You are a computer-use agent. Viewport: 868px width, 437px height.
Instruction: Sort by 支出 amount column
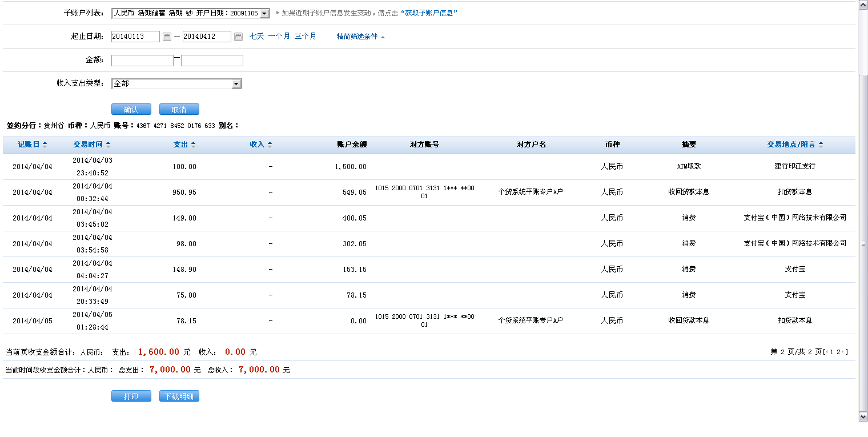[184, 145]
